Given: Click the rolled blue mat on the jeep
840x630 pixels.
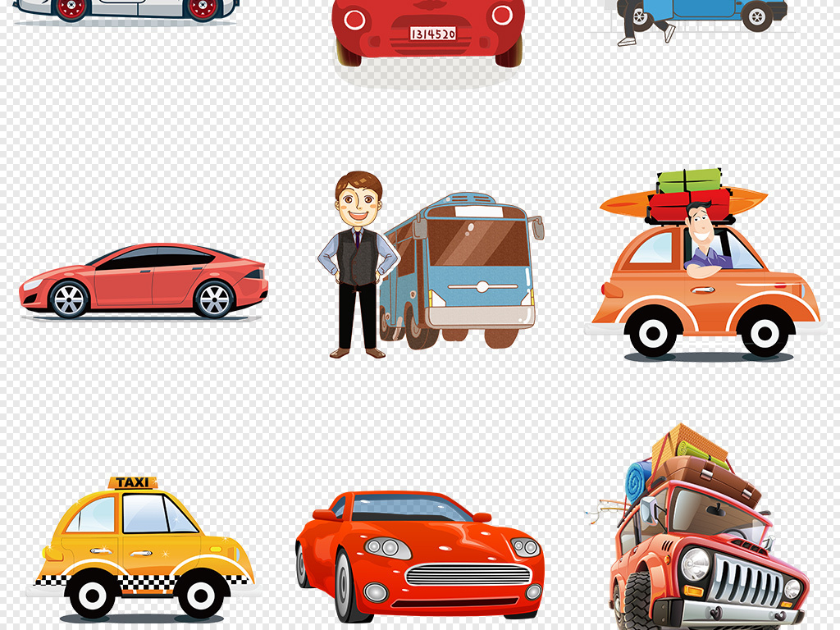Looking at the screenshot, I should [638, 480].
